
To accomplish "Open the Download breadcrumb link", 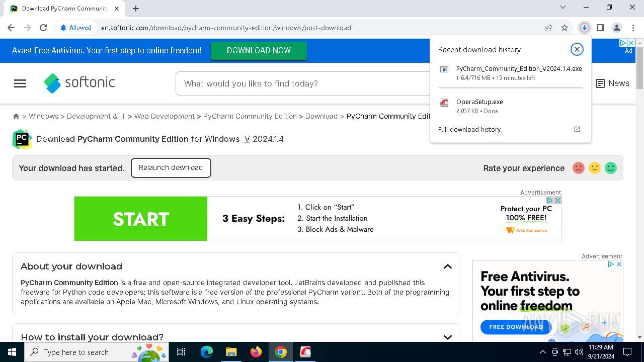I will tap(321, 116).
